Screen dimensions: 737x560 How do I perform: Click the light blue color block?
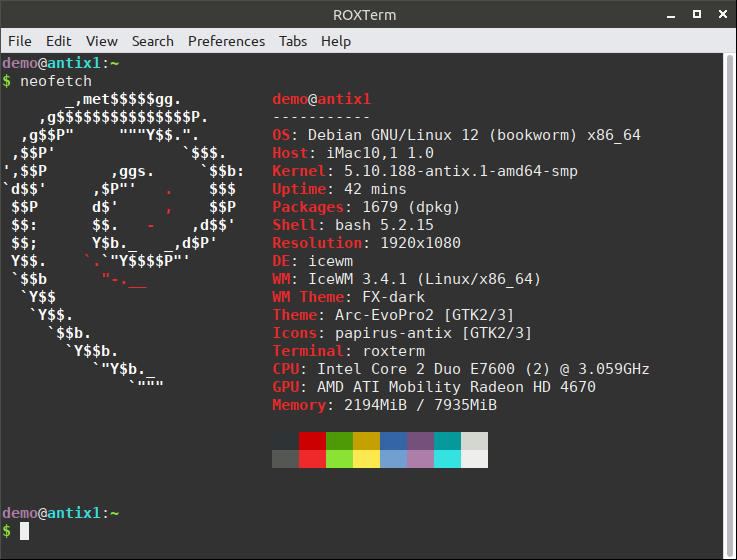tap(393, 459)
